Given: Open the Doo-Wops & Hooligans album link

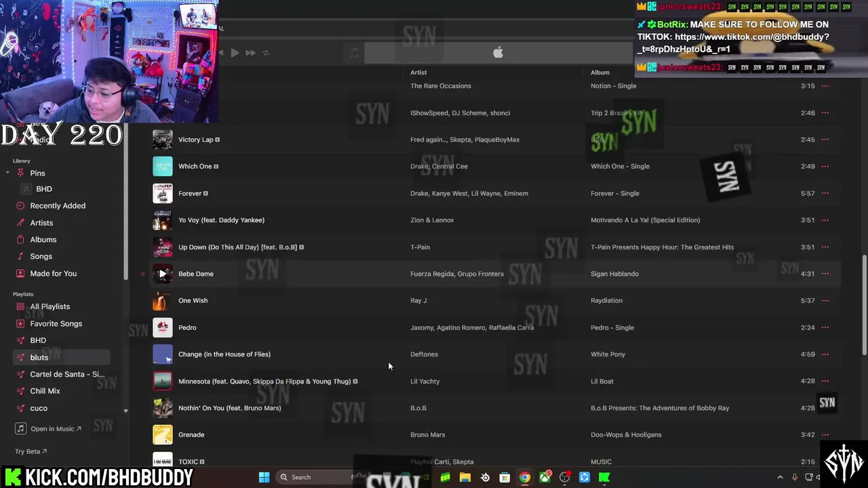Looking at the screenshot, I should pyautogui.click(x=626, y=434).
